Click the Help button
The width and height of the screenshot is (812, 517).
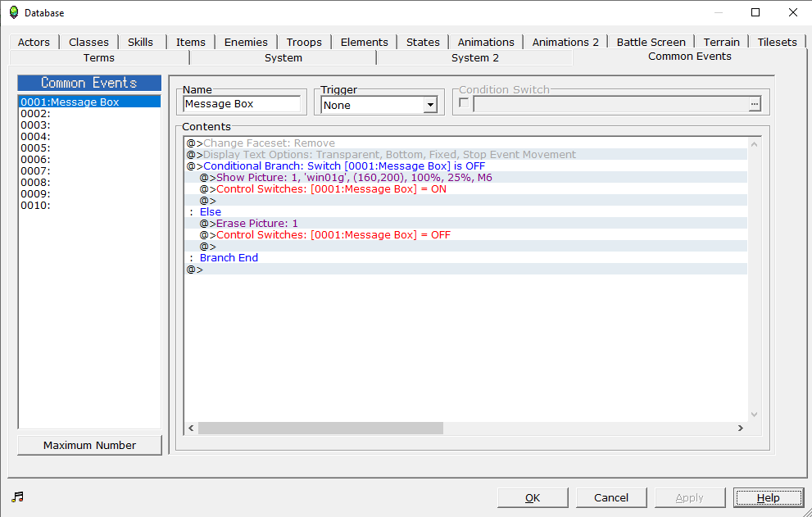click(769, 497)
